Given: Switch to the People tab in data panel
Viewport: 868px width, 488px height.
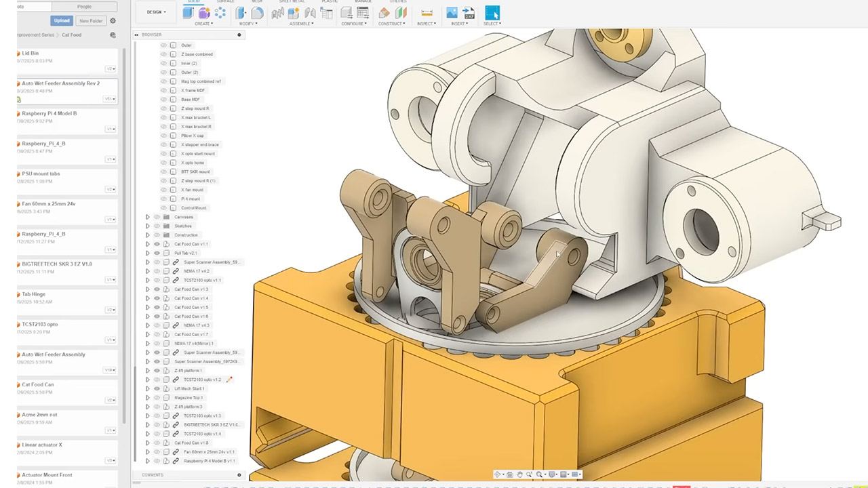Looking at the screenshot, I should [84, 6].
